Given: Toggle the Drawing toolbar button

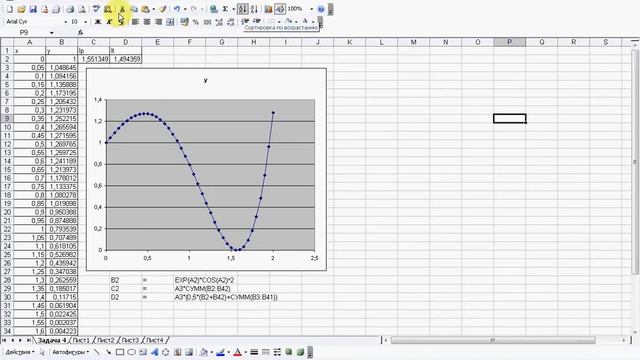Looking at the screenshot, I should click(280, 9).
